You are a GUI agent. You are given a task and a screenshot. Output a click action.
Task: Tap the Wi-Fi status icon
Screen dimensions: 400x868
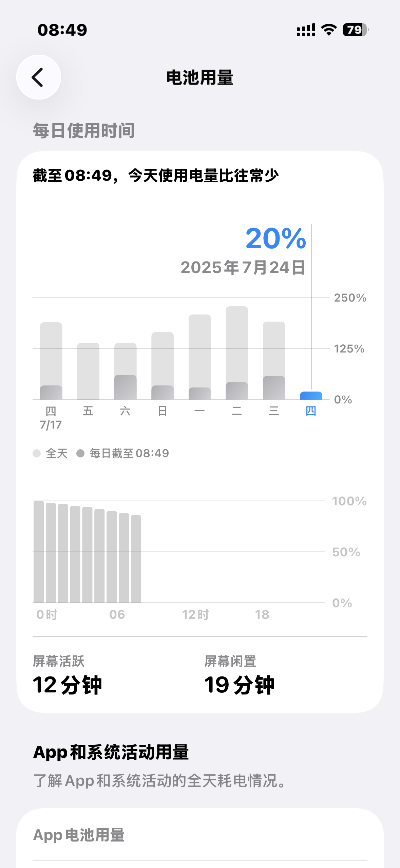tap(329, 30)
